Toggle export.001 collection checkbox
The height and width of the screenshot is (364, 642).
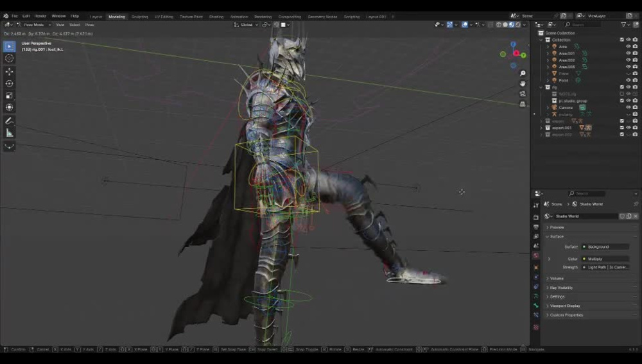[621, 128]
